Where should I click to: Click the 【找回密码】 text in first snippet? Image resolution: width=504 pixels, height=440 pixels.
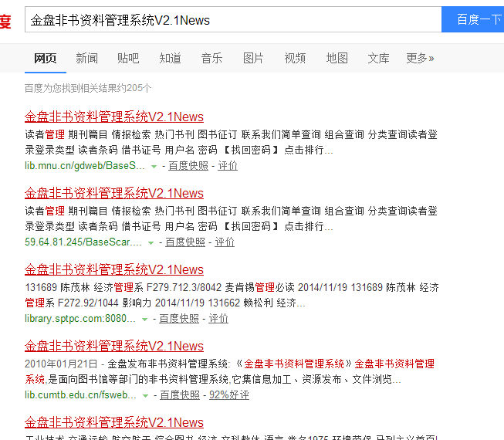pyautogui.click(x=251, y=150)
